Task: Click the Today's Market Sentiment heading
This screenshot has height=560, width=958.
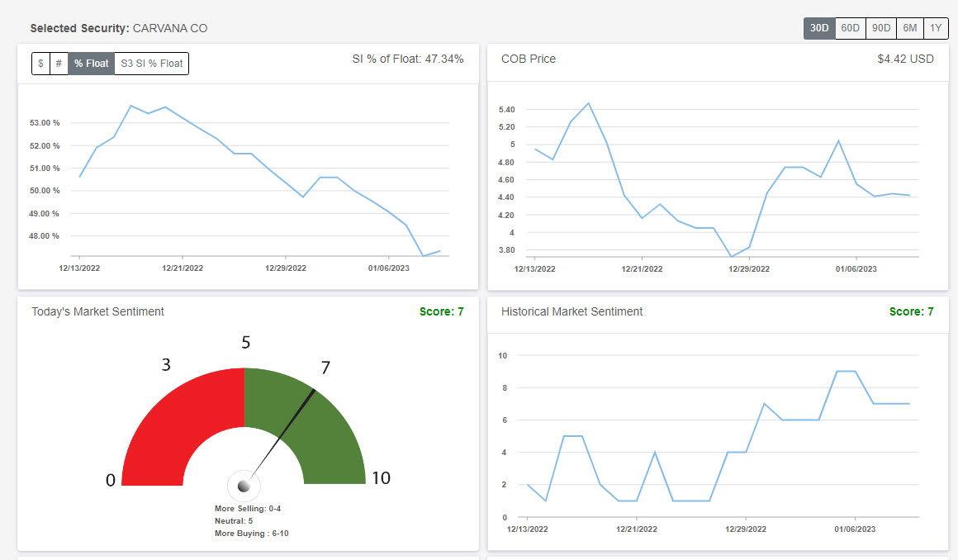Action: (97, 311)
